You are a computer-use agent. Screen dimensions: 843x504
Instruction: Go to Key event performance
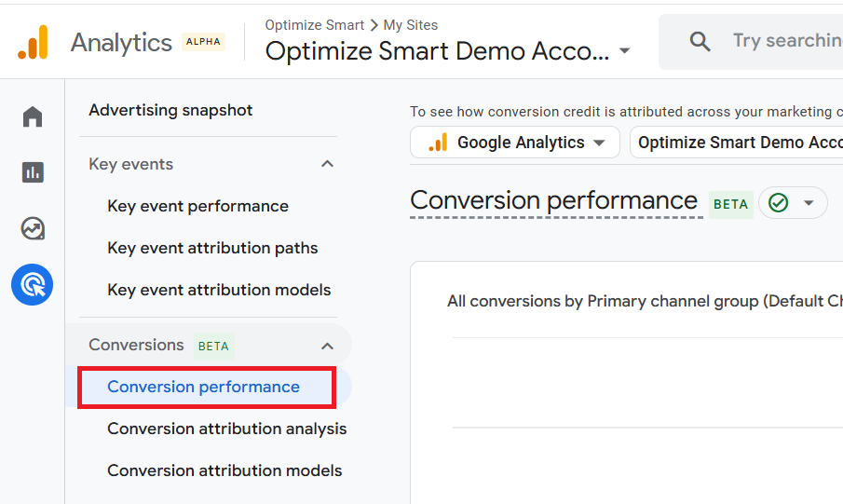[x=197, y=206]
